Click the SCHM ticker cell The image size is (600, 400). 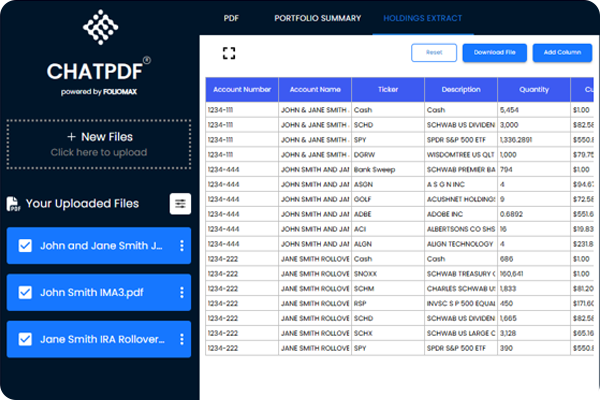(x=388, y=289)
